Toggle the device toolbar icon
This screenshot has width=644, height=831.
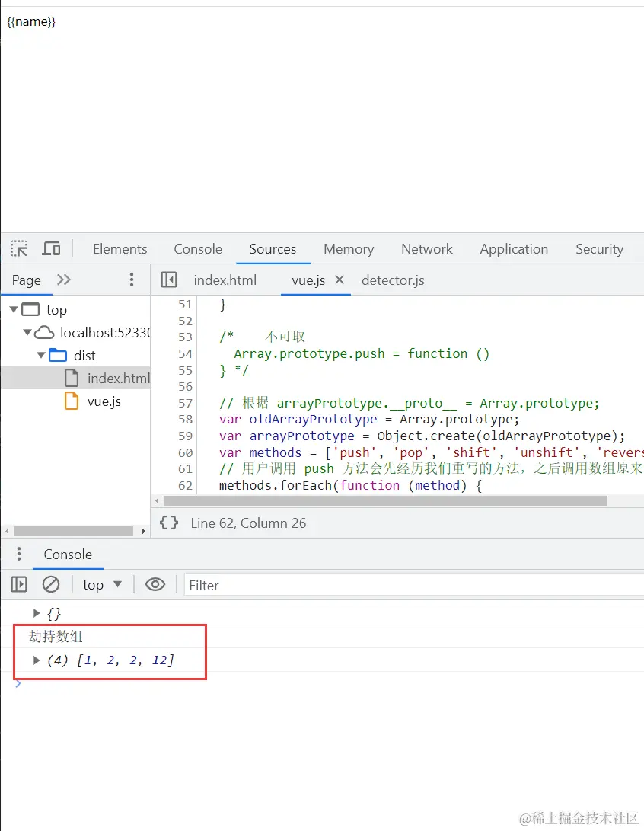click(51, 248)
